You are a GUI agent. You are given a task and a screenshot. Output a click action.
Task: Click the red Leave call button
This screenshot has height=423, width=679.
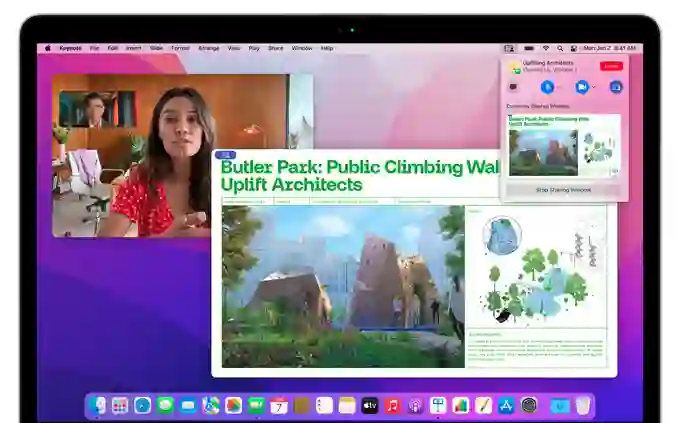(610, 66)
